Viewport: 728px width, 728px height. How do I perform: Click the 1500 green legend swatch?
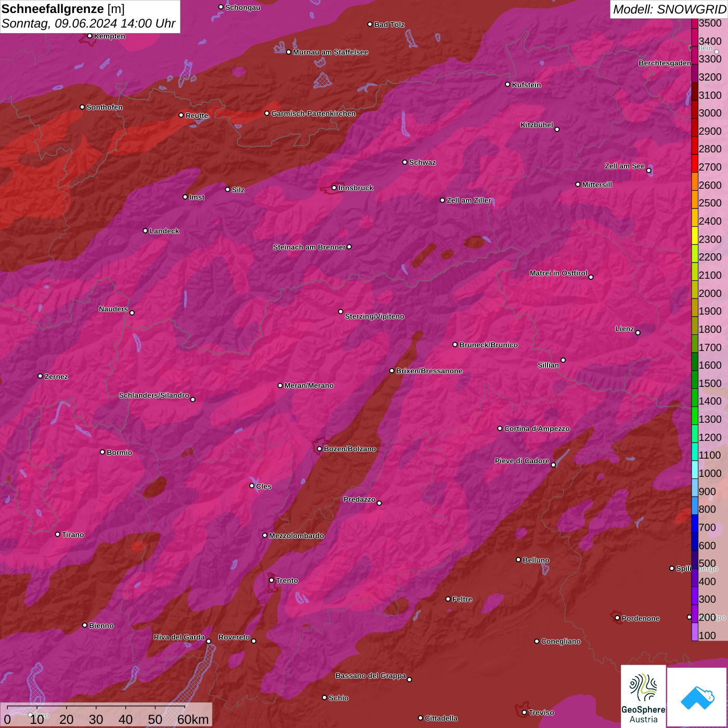(x=695, y=380)
